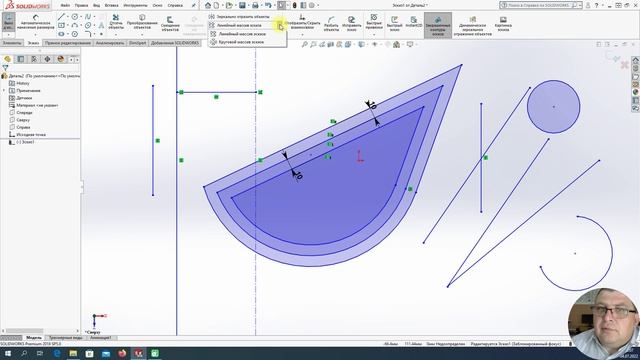
Task: Click the Split Entities tool
Action: click(331, 24)
